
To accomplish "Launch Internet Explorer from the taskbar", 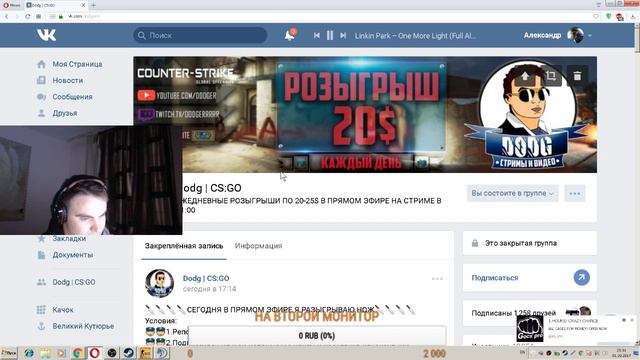I will pyautogui.click(x=29, y=353).
